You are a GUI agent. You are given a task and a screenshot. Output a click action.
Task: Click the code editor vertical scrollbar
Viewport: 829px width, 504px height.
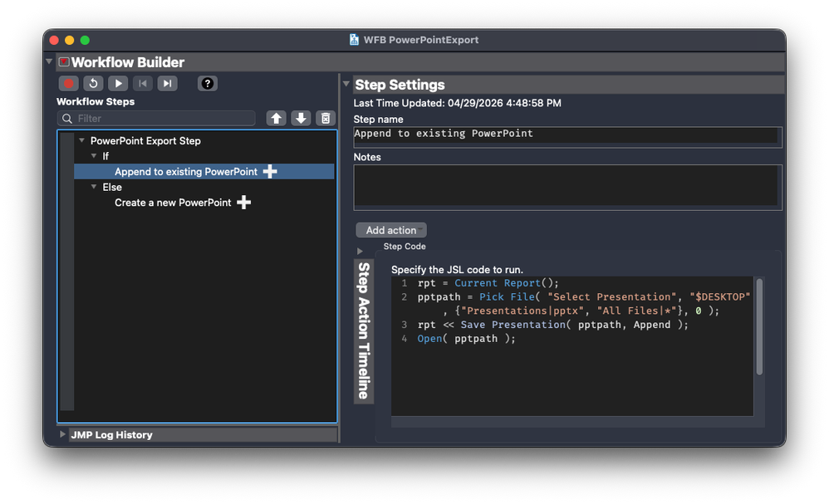point(759,327)
